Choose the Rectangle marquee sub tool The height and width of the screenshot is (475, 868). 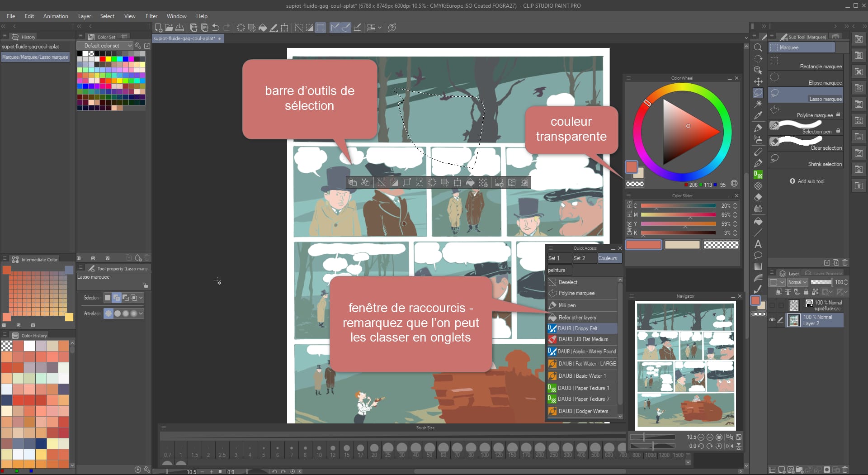click(806, 63)
